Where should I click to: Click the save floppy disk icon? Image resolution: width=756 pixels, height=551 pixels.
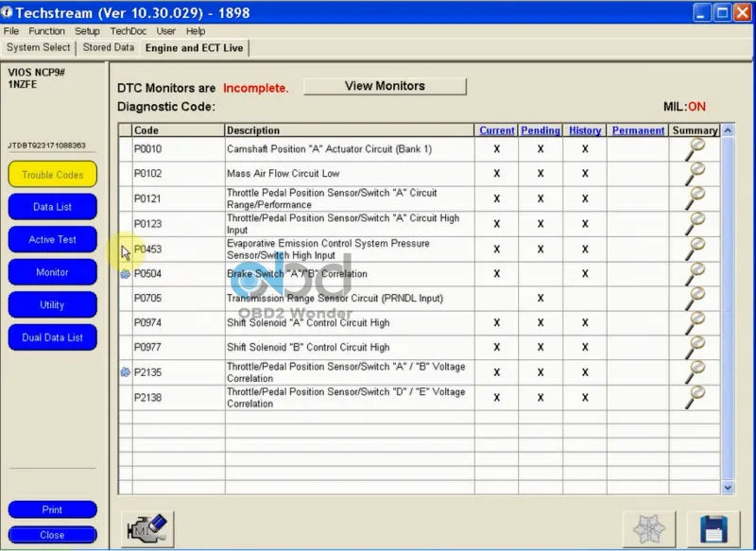click(x=713, y=529)
